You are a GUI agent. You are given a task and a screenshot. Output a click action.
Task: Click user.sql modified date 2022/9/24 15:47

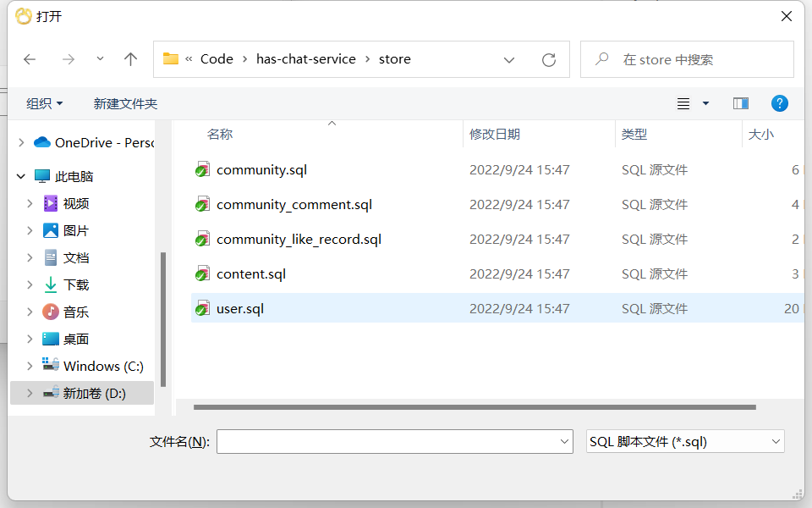(519, 309)
